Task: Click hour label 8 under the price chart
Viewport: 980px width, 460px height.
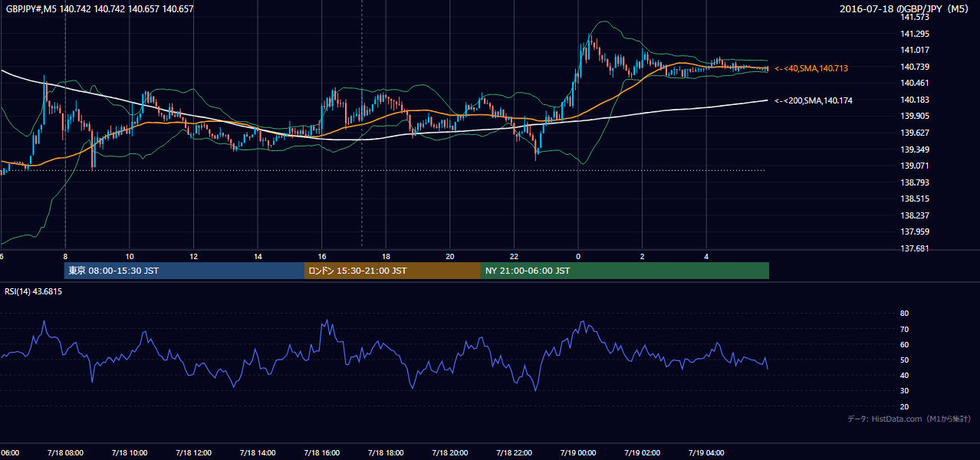Action: (66, 256)
